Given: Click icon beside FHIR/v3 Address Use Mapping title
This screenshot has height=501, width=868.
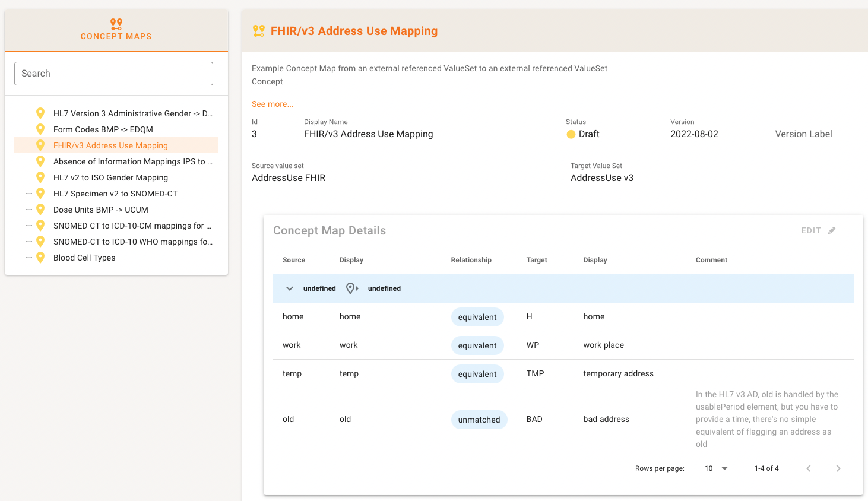Looking at the screenshot, I should tap(259, 31).
